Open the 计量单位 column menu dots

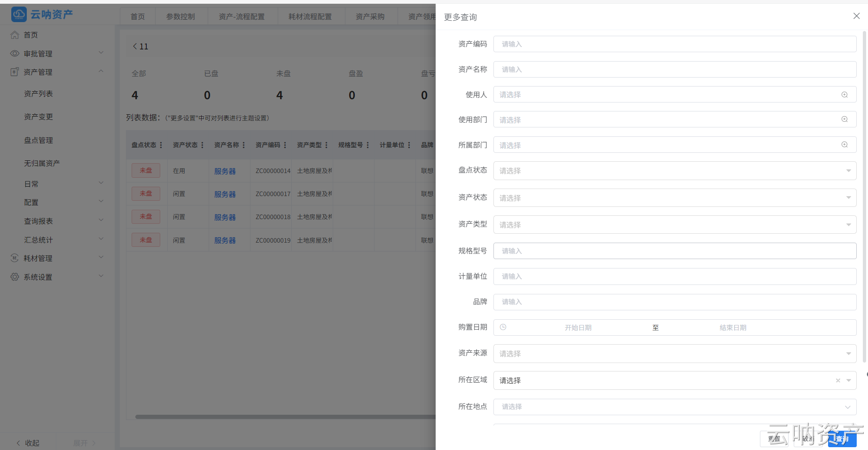409,145
